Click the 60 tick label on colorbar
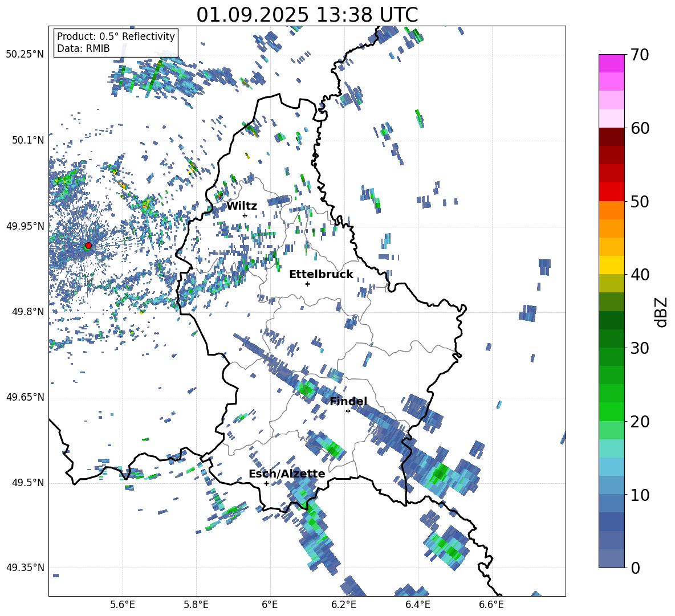Image resolution: width=675 pixels, height=616 pixels. tap(640, 128)
